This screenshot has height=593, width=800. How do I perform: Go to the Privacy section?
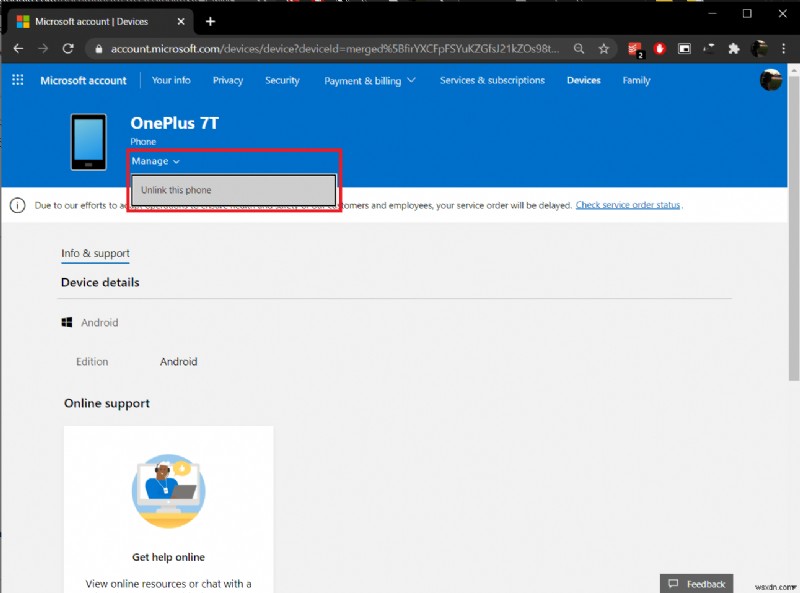click(x=228, y=80)
